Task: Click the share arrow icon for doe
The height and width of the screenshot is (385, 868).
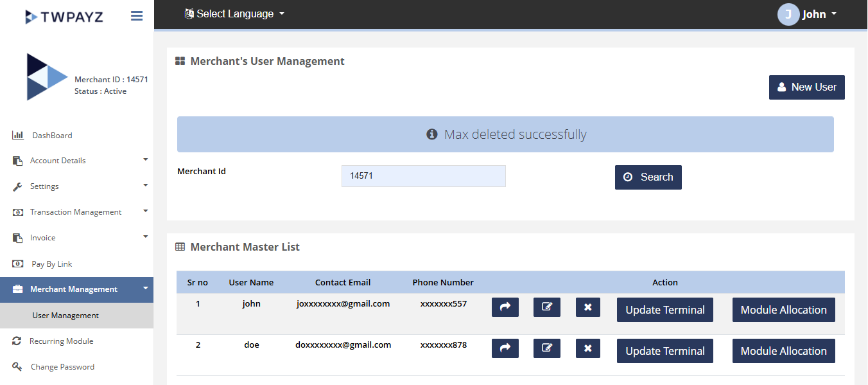Action: point(505,348)
